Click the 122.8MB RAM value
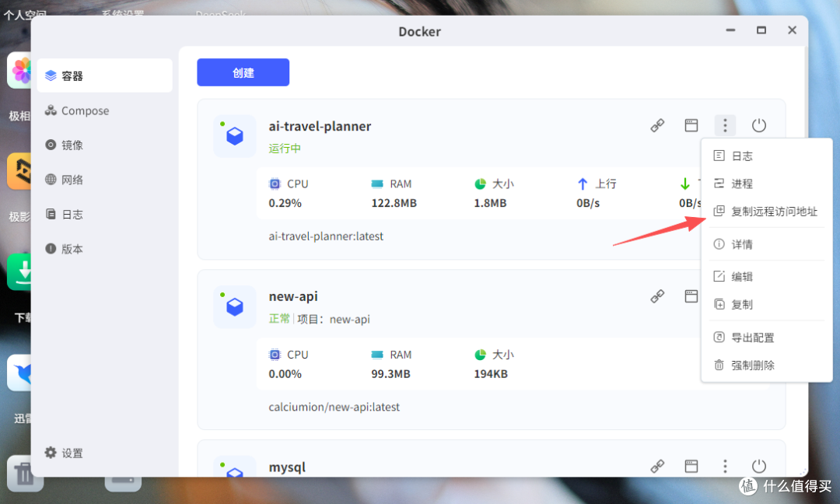Image resolution: width=840 pixels, height=504 pixels. pos(394,203)
